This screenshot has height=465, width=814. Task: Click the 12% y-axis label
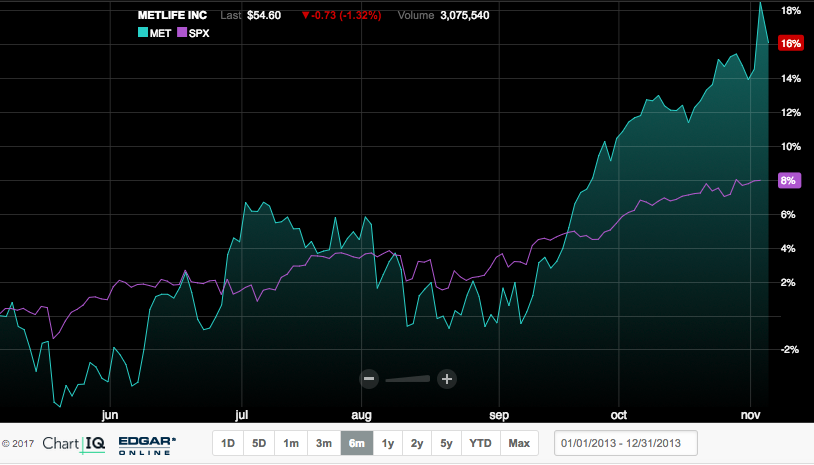coord(791,113)
